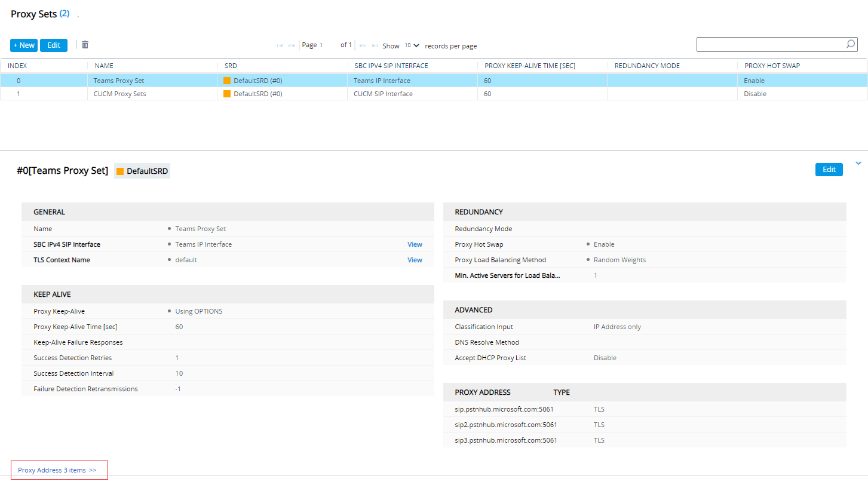
Task: View the TLS Context Name entry
Action: tap(415, 260)
